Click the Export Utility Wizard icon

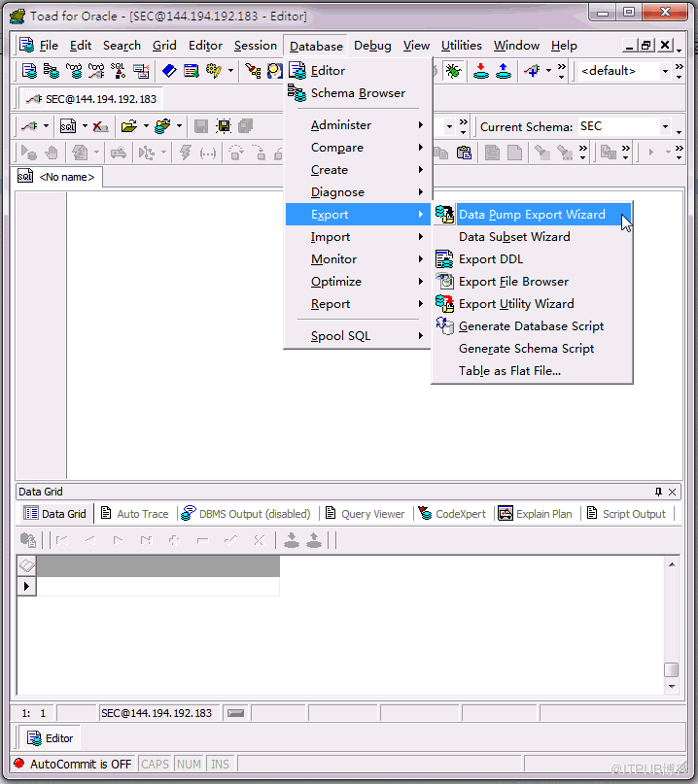click(444, 303)
